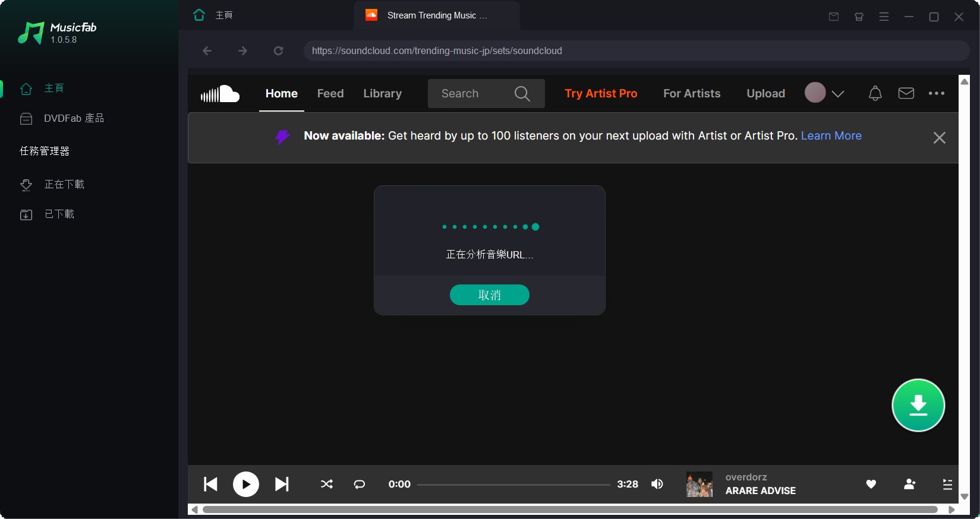Click the horizontal scrollbar at bottom
Viewport: 980px width, 519px height.
[x=570, y=509]
